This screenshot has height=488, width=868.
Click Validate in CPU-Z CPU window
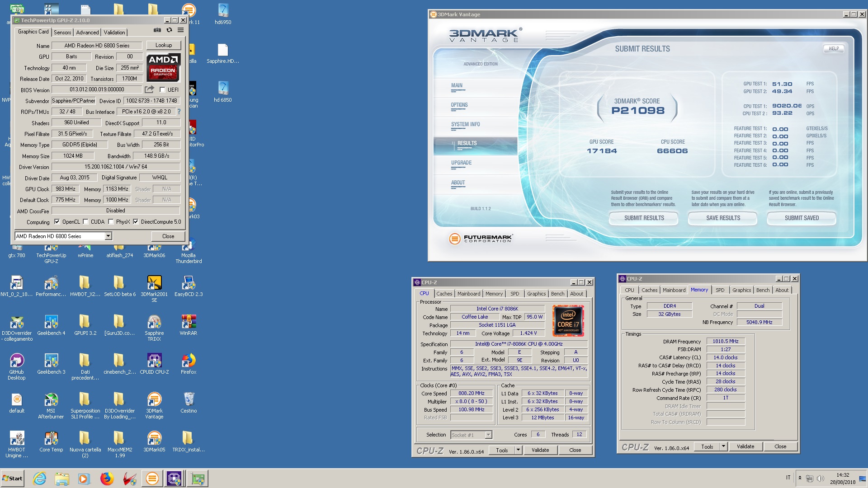click(540, 450)
